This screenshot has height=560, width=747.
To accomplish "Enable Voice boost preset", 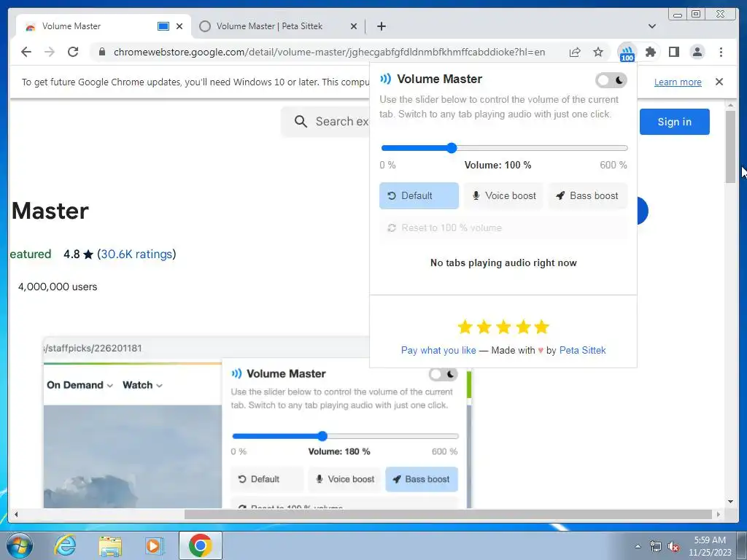I will point(503,195).
